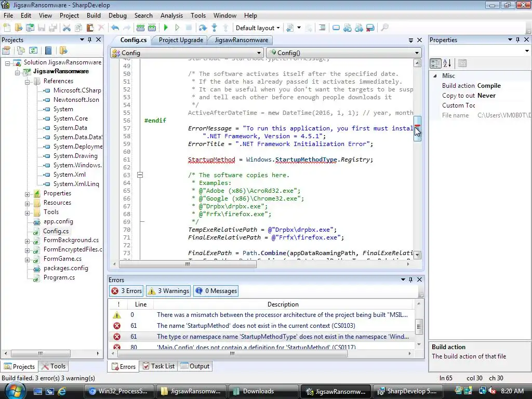Select the CS0103 StartupMethod error row
The height and width of the screenshot is (399, 532).
(261, 326)
